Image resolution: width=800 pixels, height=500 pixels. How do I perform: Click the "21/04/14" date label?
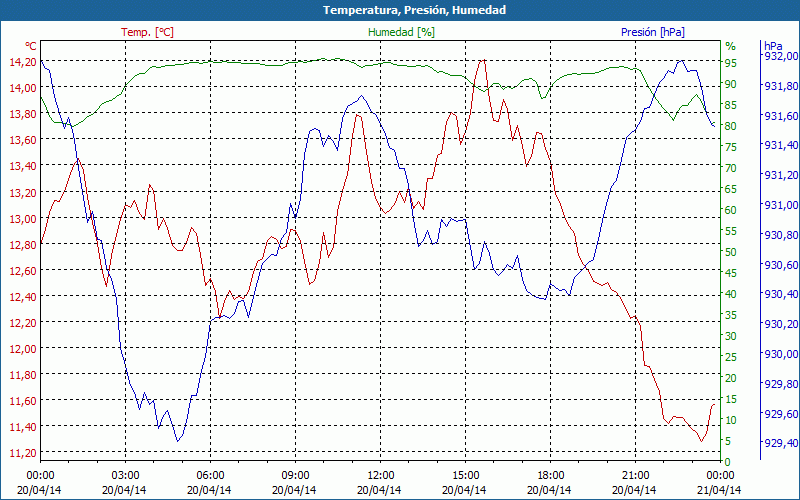click(719, 490)
